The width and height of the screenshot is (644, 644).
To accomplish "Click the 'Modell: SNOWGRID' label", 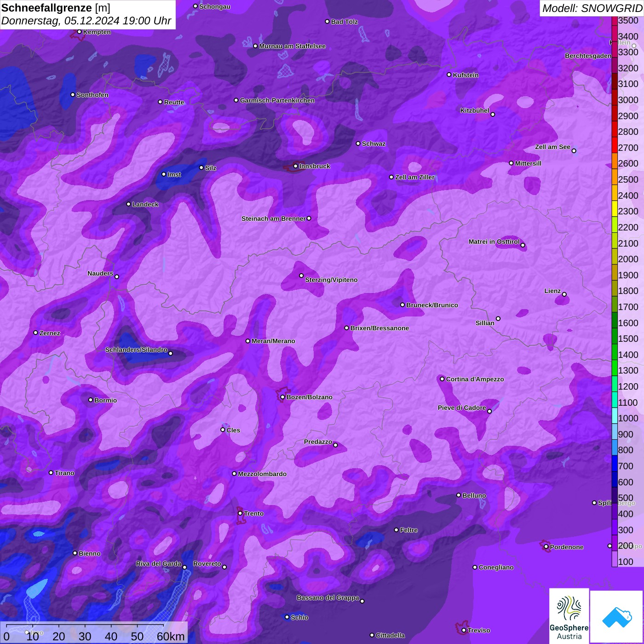I will tap(592, 8).
